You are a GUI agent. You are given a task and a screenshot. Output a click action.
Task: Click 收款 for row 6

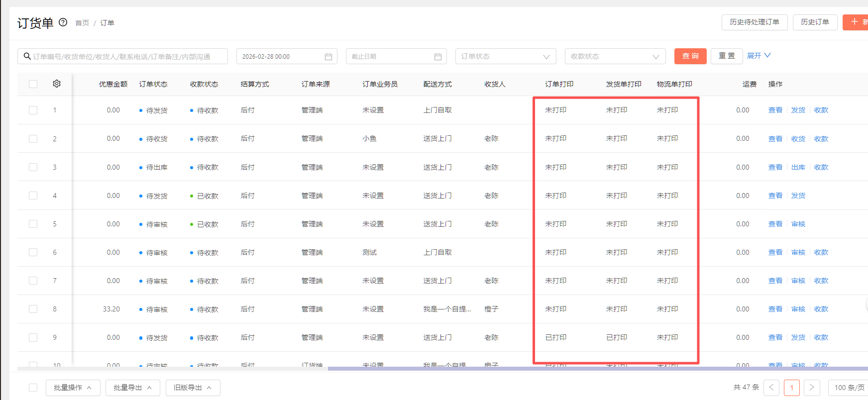coord(821,252)
